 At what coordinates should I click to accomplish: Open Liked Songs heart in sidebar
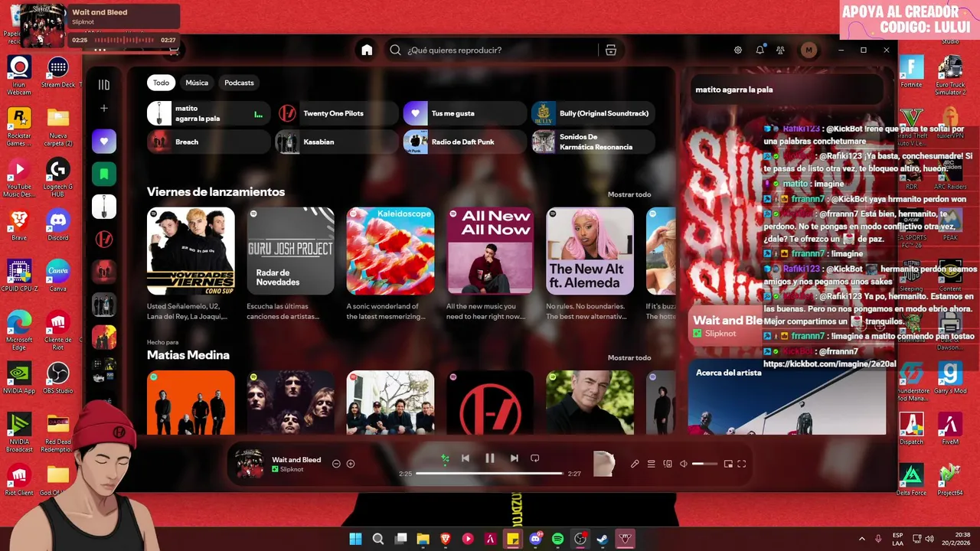coord(104,141)
